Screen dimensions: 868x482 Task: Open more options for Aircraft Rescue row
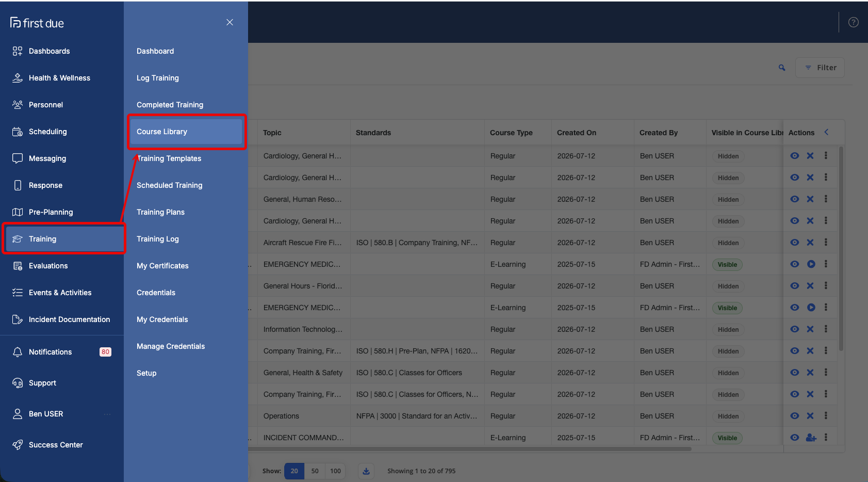tap(826, 242)
